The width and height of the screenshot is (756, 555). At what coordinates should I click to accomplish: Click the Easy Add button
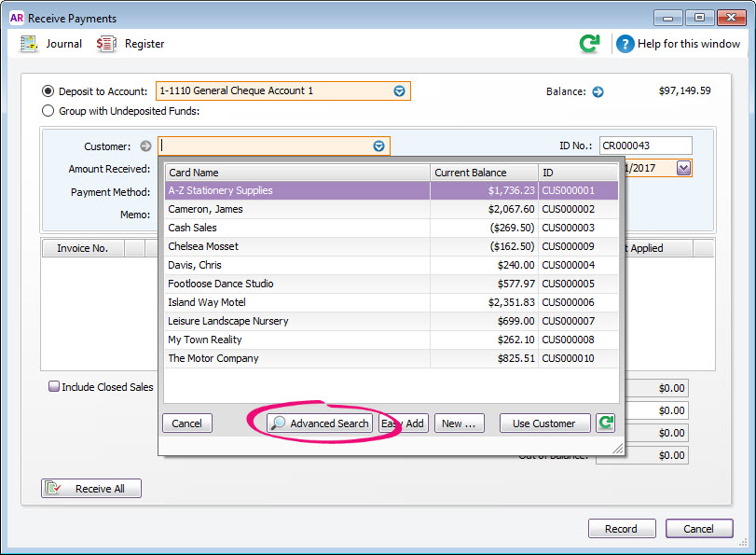tap(403, 423)
